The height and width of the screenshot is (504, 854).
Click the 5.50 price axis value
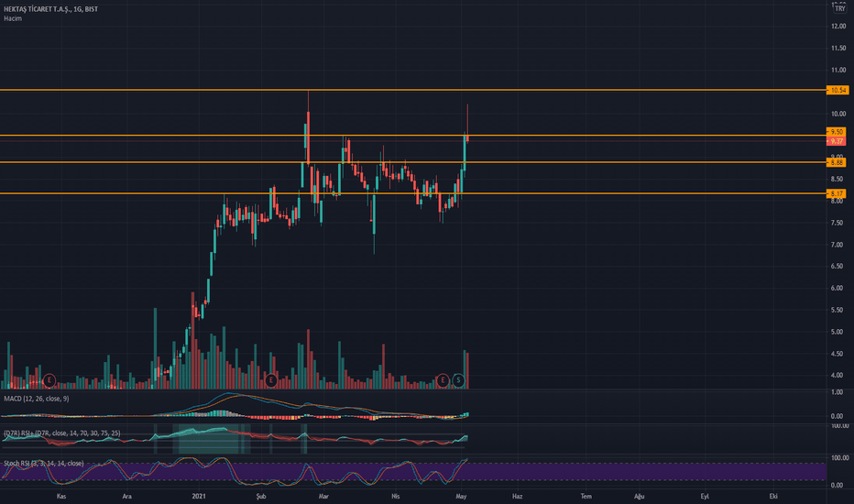[x=837, y=310]
